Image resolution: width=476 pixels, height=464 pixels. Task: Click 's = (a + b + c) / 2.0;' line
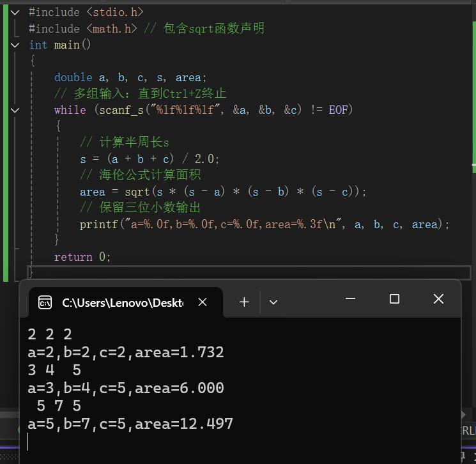(150, 159)
